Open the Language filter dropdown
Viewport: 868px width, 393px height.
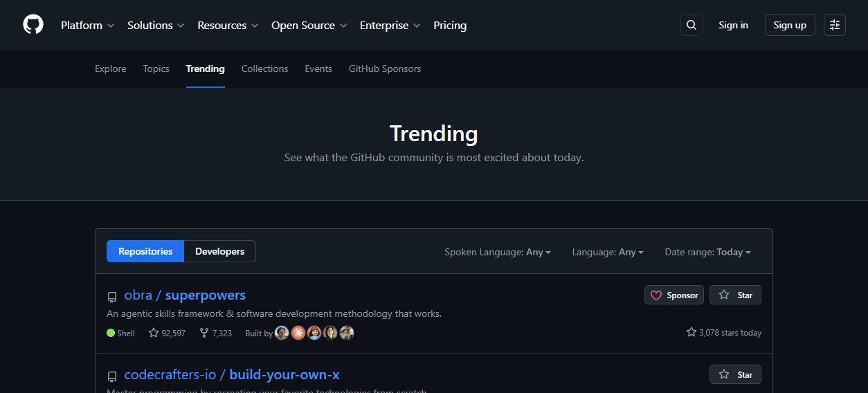[x=608, y=252]
